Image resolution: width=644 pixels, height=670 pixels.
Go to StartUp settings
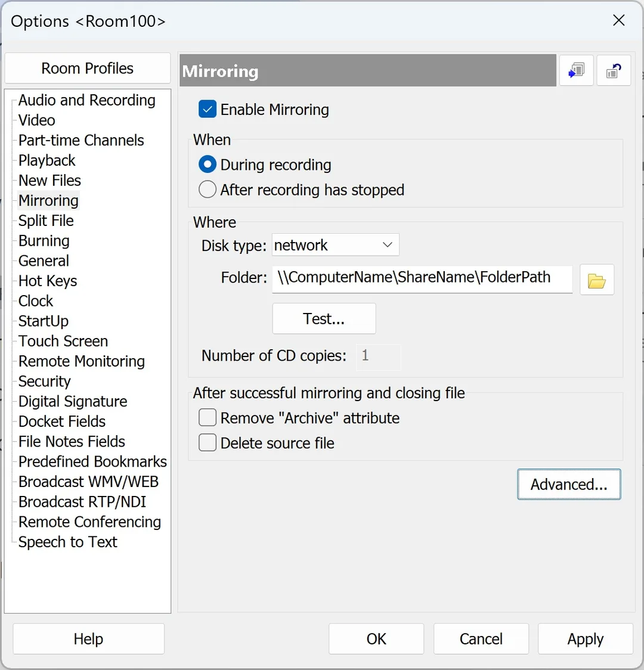[44, 321]
